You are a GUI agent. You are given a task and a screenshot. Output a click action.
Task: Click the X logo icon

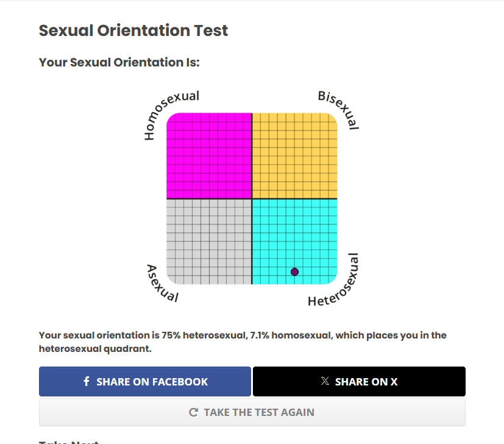pyautogui.click(x=325, y=381)
